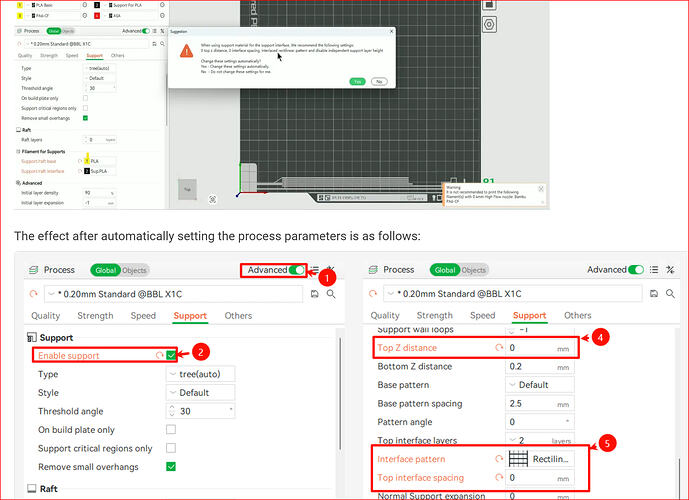The image size is (689, 500).
Task: Click the edit icon for Support For PLA filament
Action: pyautogui.click(x=162, y=5)
